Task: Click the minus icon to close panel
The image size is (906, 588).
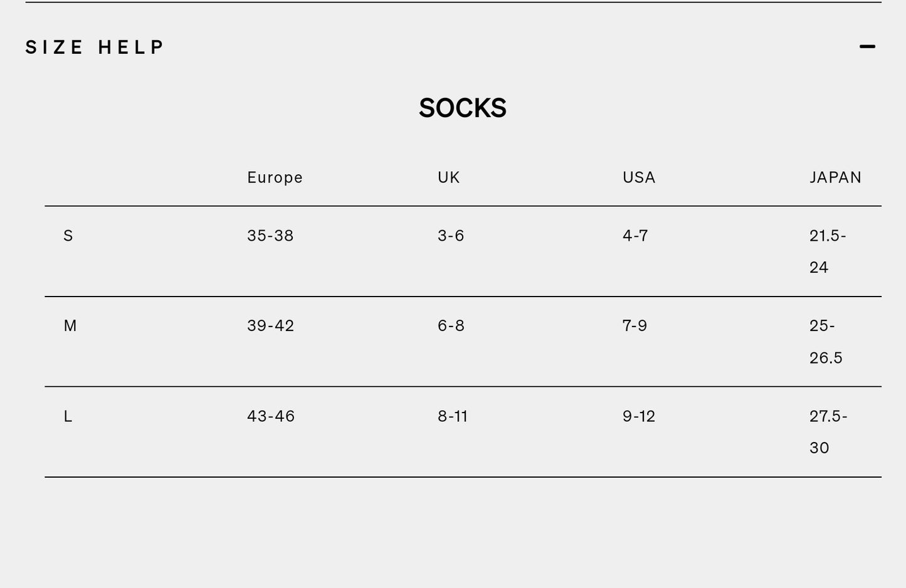Action: (866, 46)
